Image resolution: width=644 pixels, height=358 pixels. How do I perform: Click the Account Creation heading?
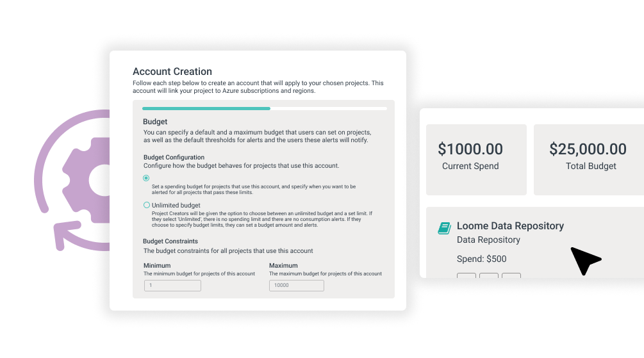[172, 72]
